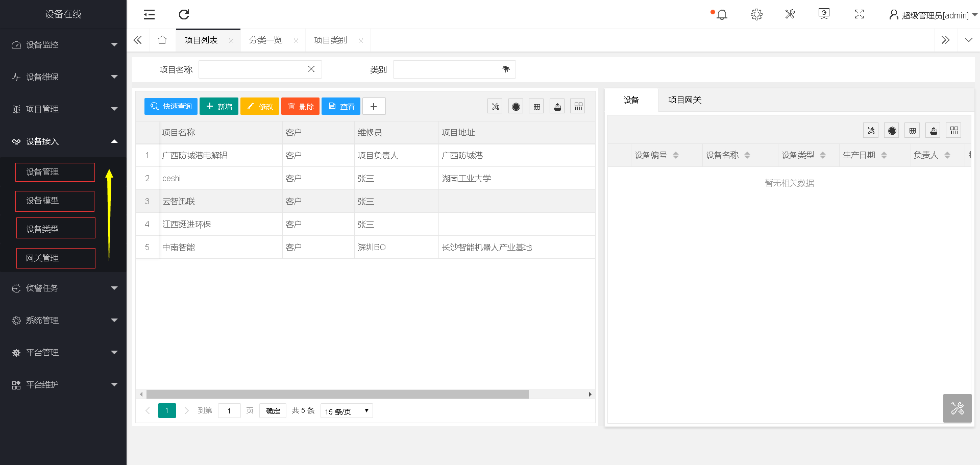This screenshot has width=980, height=465.
Task: Click the 查看 button
Action: point(341,106)
